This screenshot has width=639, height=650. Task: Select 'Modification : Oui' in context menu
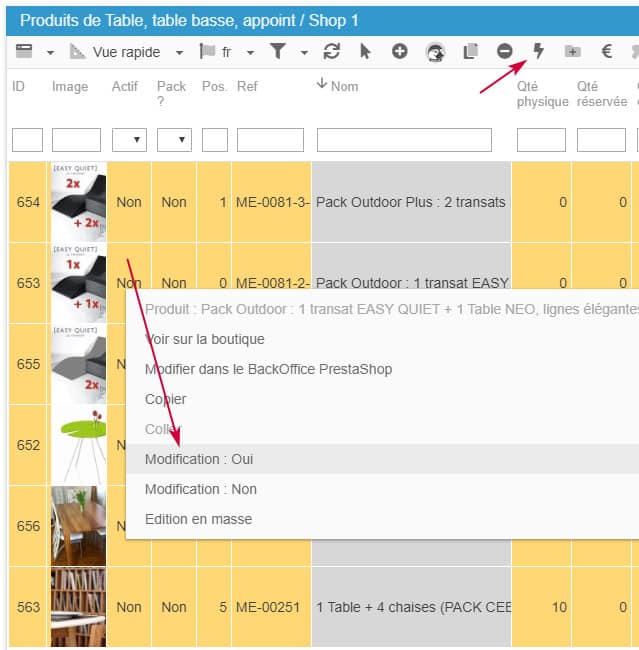[x=199, y=459]
